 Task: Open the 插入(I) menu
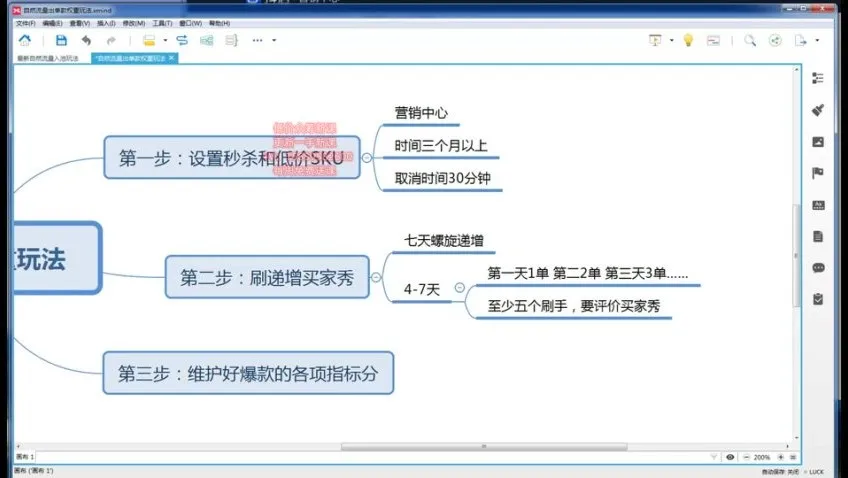tap(106, 23)
